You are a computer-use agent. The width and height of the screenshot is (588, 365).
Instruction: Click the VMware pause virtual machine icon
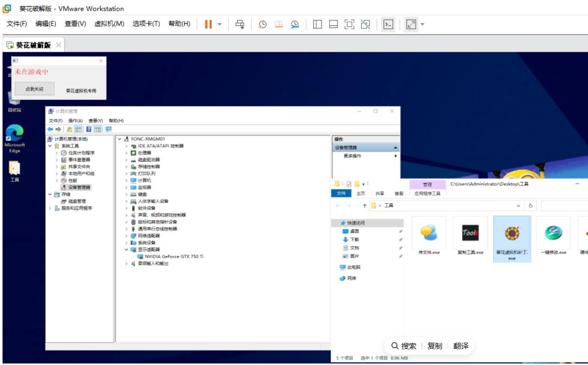pyautogui.click(x=208, y=24)
